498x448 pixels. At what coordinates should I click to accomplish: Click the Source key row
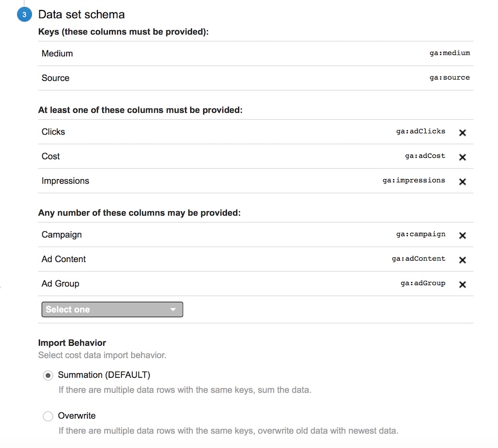pyautogui.click(x=256, y=78)
